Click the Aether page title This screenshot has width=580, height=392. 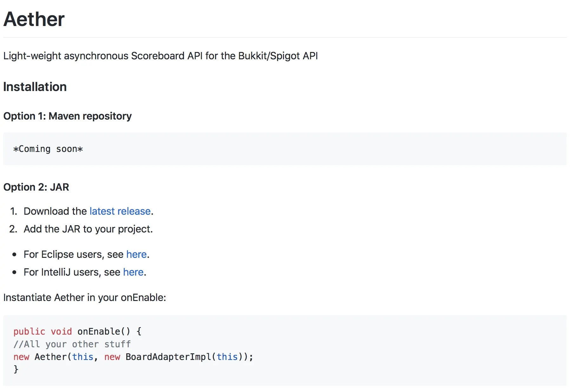click(34, 19)
